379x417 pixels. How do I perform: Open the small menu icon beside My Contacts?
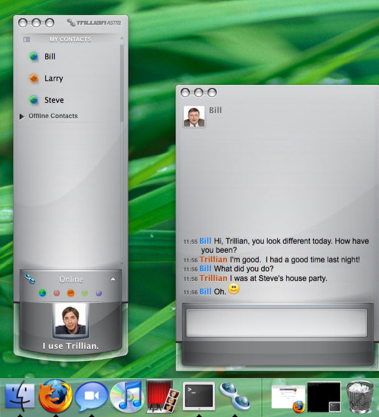tap(27, 39)
